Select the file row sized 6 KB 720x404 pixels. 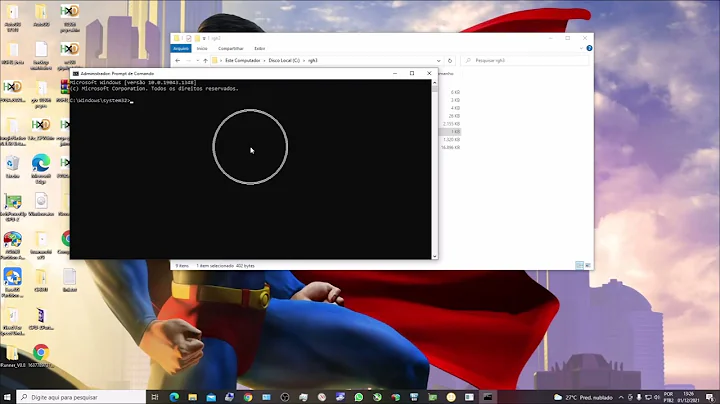coord(455,92)
